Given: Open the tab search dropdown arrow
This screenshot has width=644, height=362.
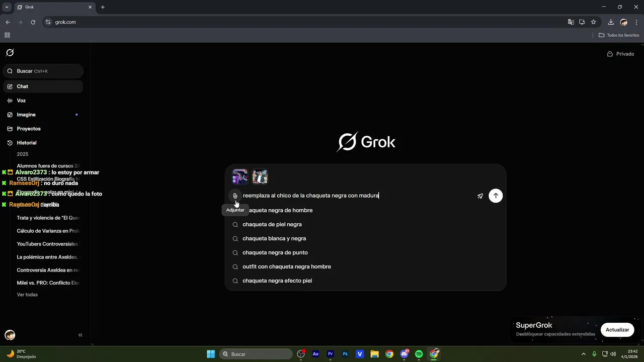Looking at the screenshot, I should pyautogui.click(x=7, y=7).
